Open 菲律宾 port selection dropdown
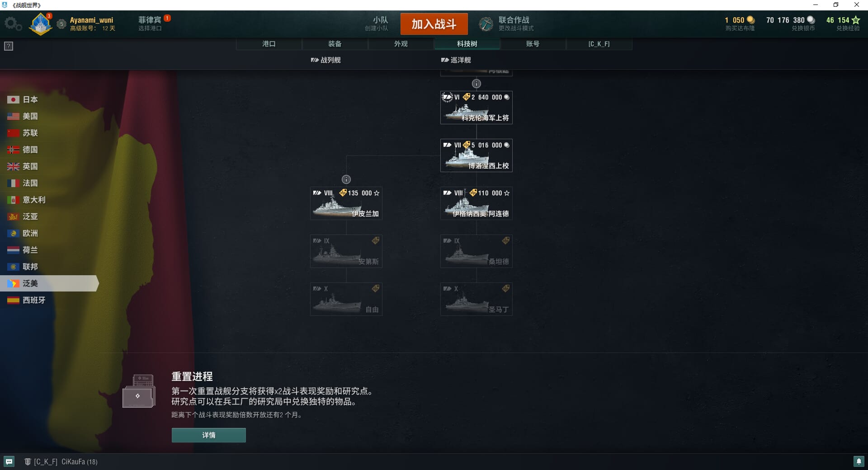The width and height of the screenshot is (868, 470). (x=151, y=23)
